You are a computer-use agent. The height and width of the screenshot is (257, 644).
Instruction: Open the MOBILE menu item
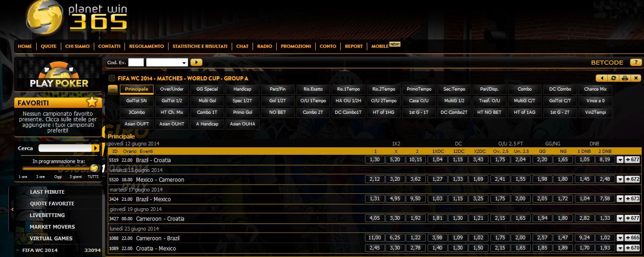coord(380,46)
